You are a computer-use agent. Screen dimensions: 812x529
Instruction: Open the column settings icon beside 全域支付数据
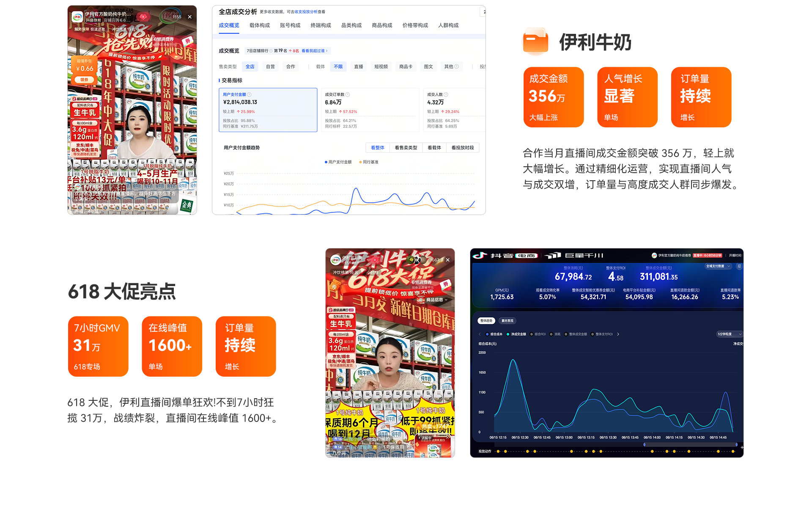click(x=739, y=266)
